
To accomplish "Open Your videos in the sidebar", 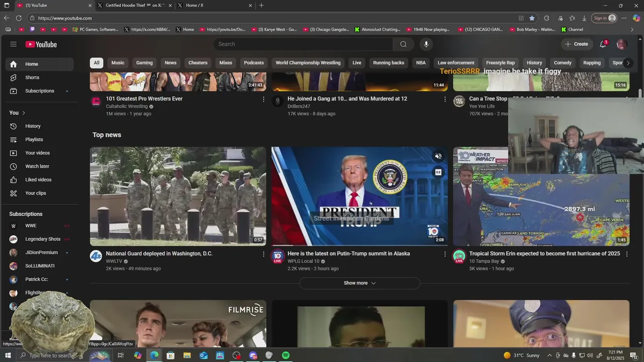I will tap(40, 153).
